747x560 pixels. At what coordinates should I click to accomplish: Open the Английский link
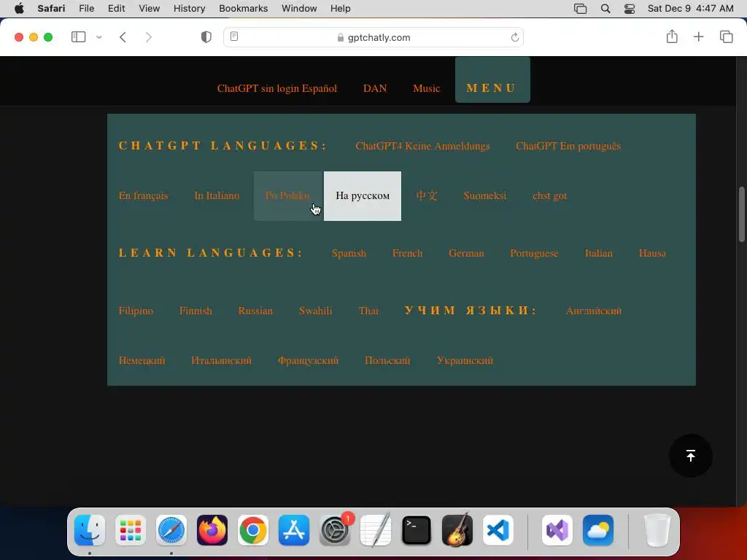point(594,311)
